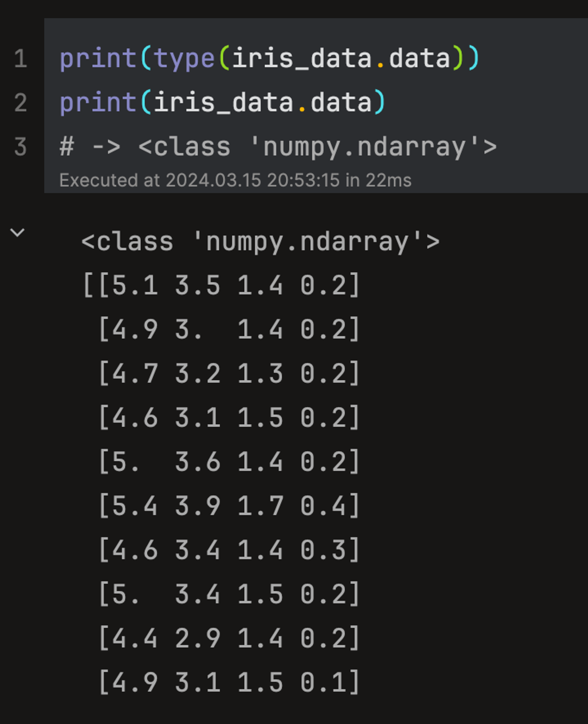Click the 'Executed at 2024.03.15 20:53:15' status text
This screenshot has width=588, height=724.
235,180
